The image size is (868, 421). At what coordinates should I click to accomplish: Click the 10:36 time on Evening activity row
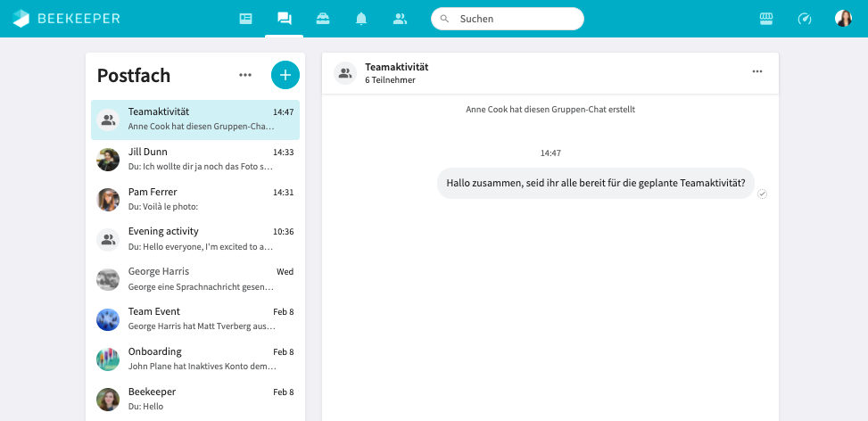(x=284, y=232)
